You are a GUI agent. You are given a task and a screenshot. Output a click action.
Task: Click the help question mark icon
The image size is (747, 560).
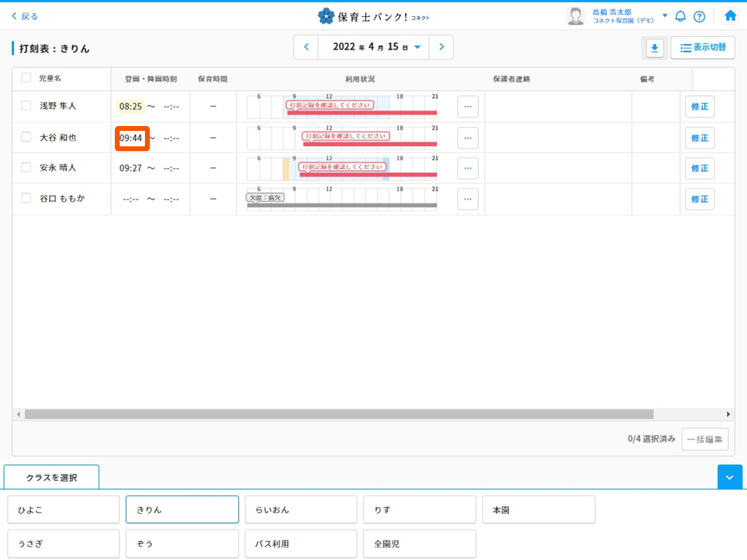click(x=699, y=16)
